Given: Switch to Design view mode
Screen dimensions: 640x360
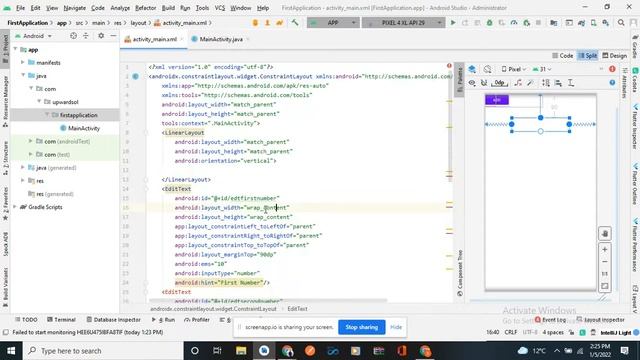Looking at the screenshot, I should pos(615,56).
